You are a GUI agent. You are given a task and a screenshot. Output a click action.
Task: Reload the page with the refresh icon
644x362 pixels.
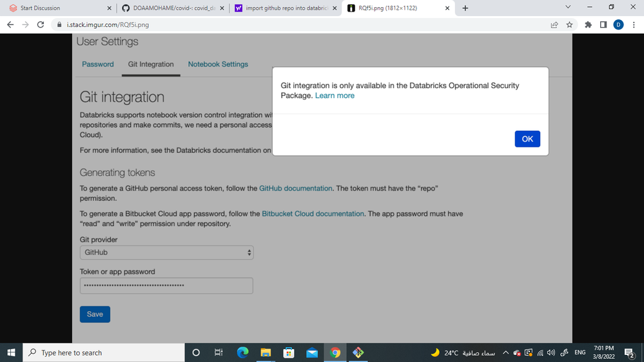(x=41, y=25)
